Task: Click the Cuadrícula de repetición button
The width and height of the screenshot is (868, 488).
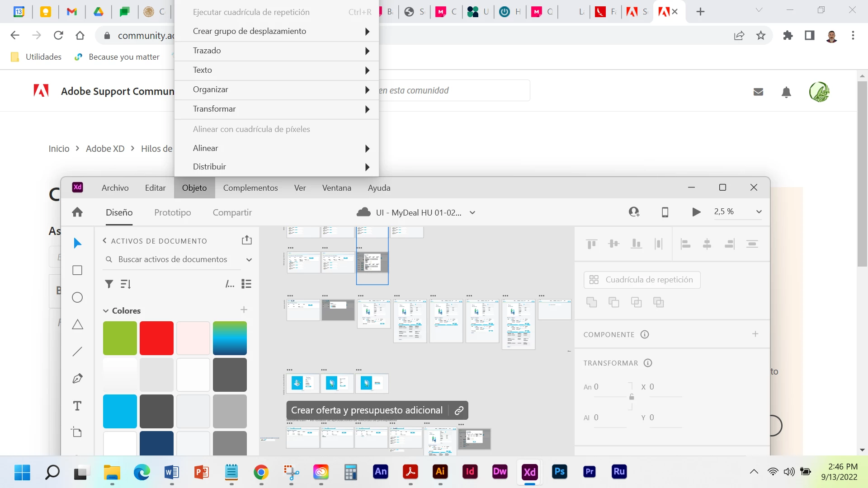Action: click(642, 280)
